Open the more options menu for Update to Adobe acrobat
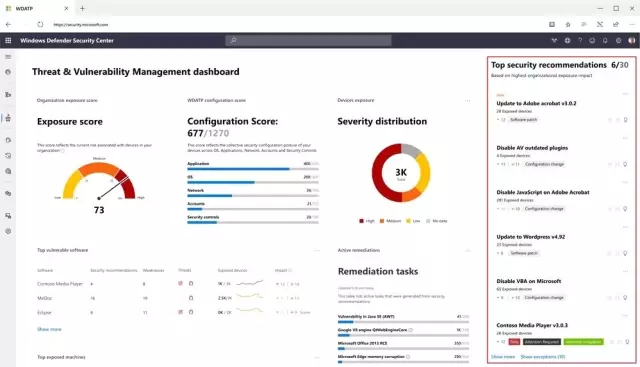Image resolution: width=640 pixels, height=367 pixels. [x=625, y=94]
